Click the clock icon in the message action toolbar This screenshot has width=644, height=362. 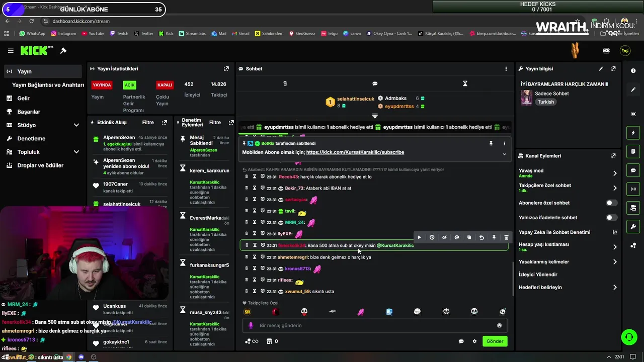coord(432,237)
